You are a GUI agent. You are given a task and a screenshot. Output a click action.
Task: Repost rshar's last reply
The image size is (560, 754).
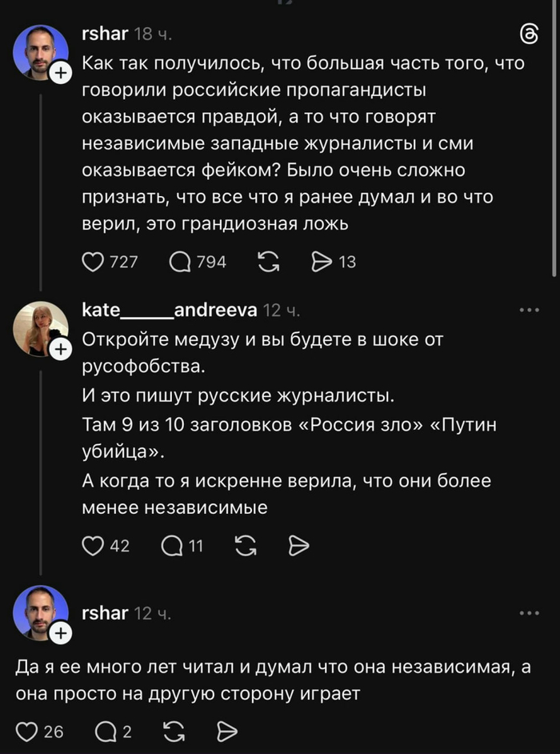tap(174, 732)
